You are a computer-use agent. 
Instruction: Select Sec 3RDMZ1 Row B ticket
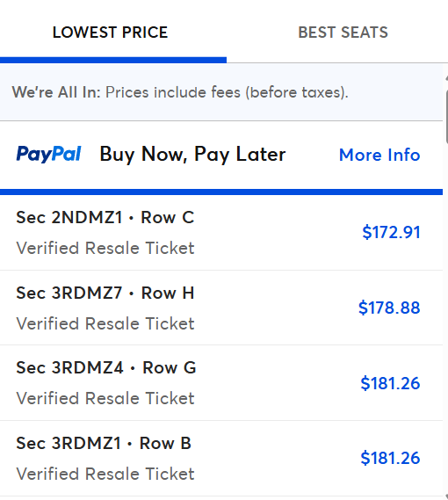click(x=221, y=458)
